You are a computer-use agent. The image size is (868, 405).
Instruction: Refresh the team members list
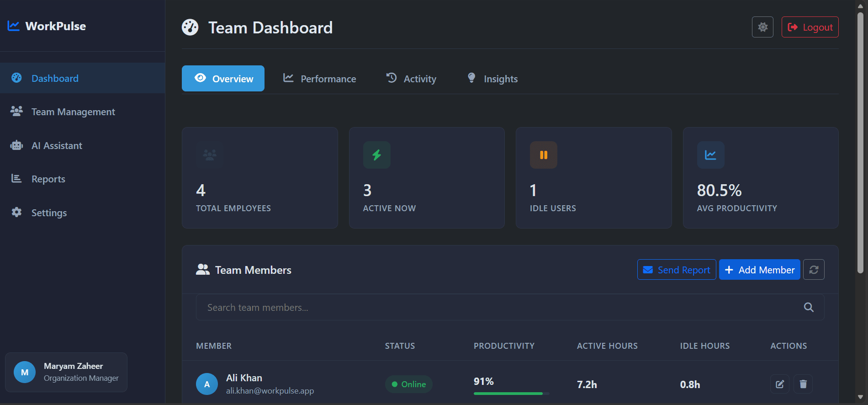(814, 270)
